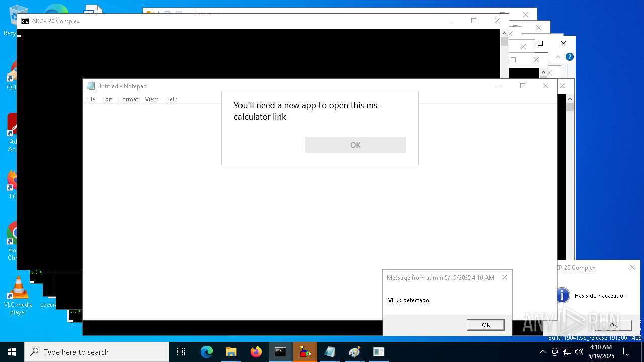
Task: Click the info icon beside Has sido hackeado
Action: (x=562, y=295)
